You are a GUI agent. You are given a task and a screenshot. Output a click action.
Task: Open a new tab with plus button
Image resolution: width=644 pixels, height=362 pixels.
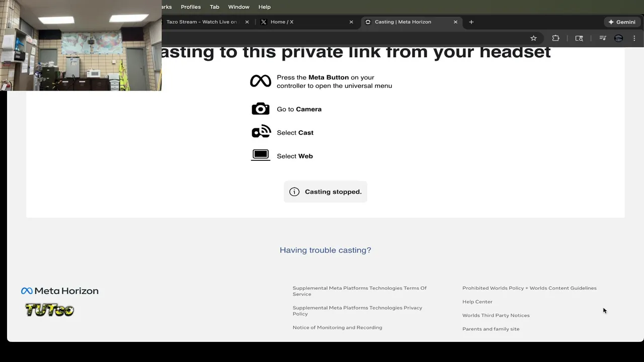[x=471, y=22]
